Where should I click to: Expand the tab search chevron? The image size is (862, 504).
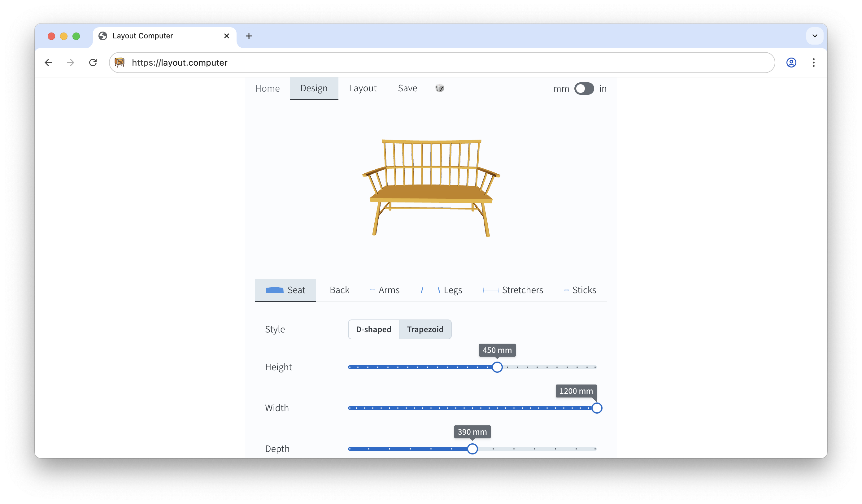click(x=815, y=36)
